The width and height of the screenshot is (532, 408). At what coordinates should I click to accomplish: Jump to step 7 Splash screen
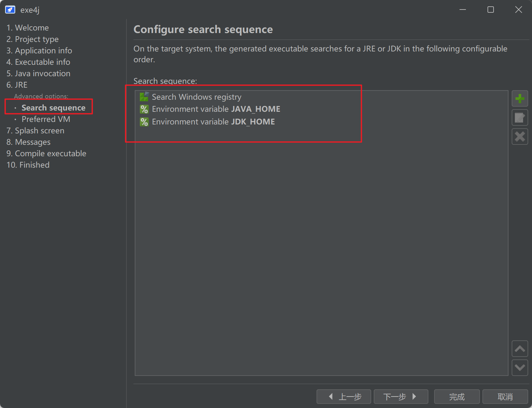click(x=35, y=130)
